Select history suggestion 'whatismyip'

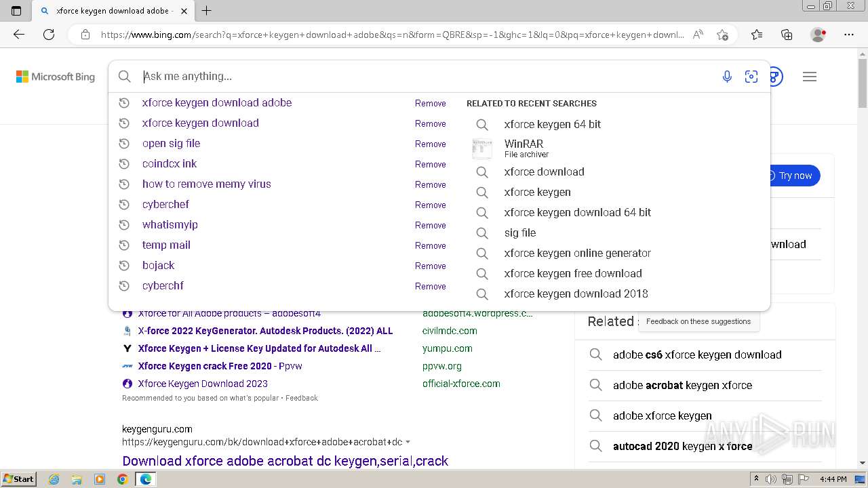170,225
